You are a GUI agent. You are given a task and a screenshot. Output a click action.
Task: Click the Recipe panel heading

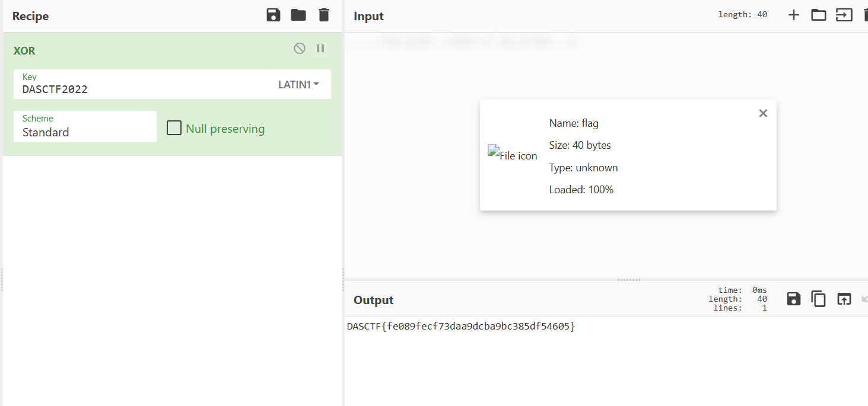point(30,16)
